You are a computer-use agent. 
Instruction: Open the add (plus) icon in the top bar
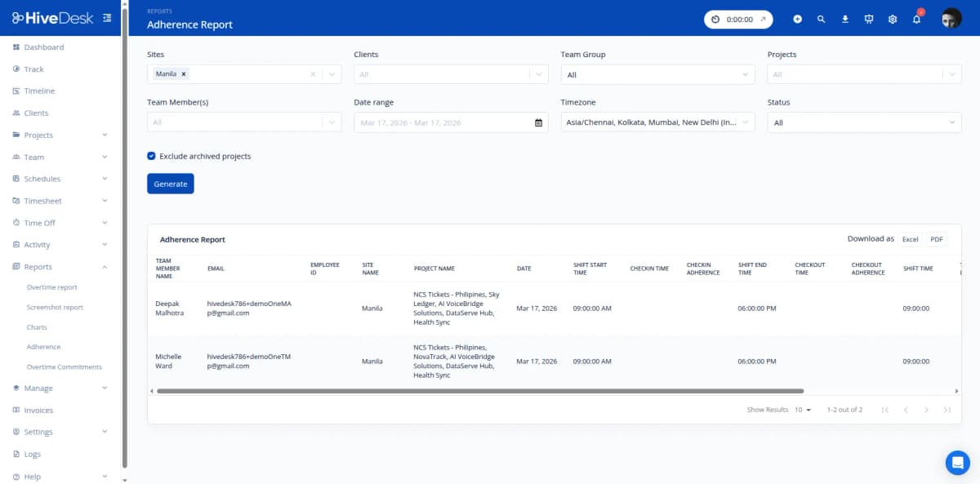pos(798,18)
